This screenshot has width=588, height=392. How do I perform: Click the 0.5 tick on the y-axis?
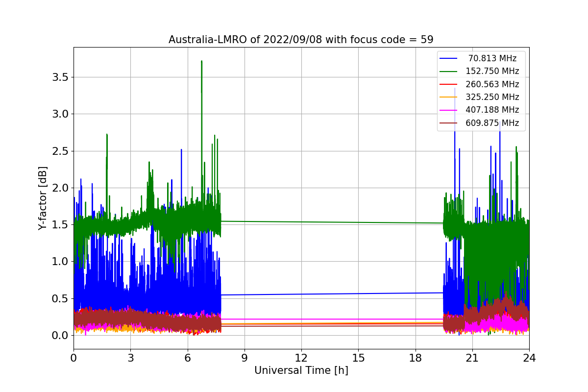(60, 298)
